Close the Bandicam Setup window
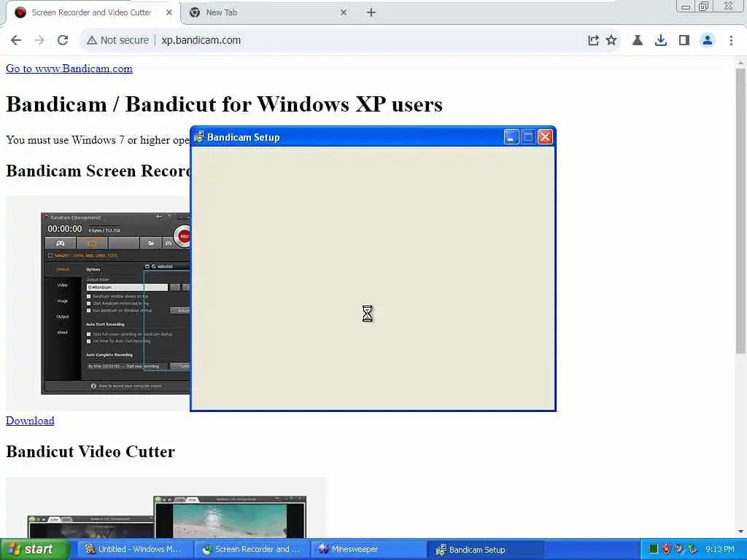747x560 pixels. (545, 137)
